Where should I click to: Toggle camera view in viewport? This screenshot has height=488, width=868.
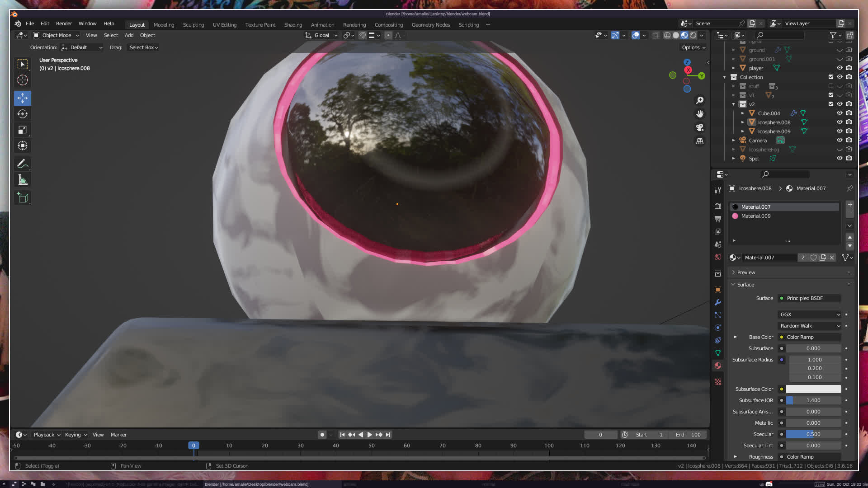[700, 127]
